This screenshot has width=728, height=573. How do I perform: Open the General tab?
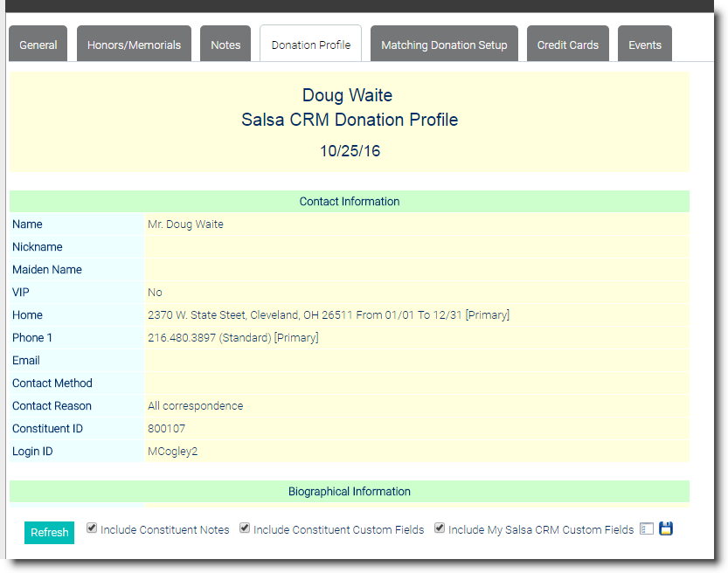pos(38,45)
